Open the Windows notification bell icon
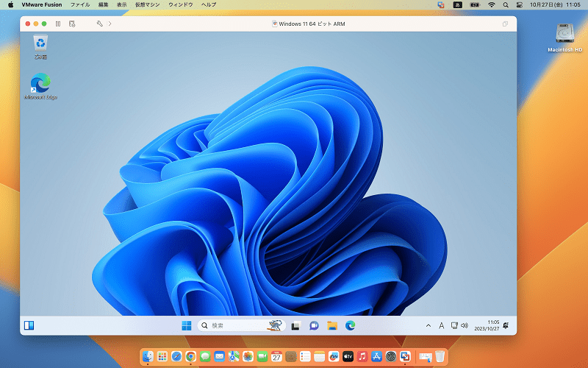 tap(506, 325)
